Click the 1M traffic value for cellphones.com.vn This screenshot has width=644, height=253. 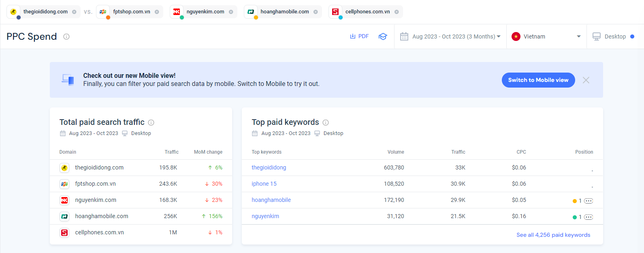point(173,232)
